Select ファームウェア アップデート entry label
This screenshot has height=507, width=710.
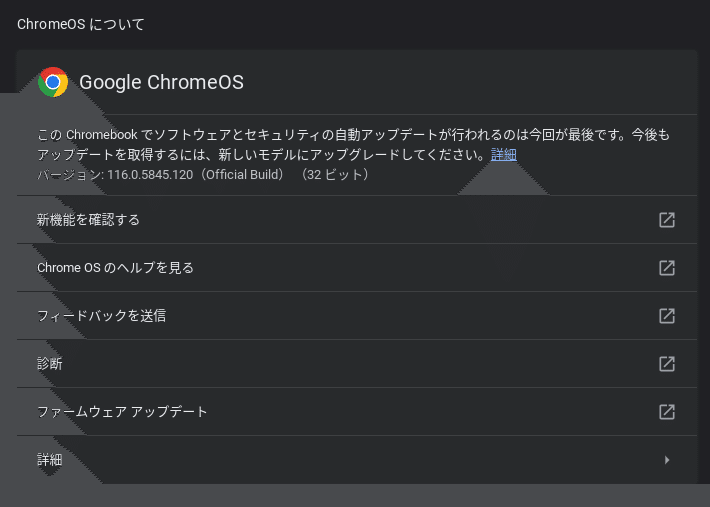(x=122, y=412)
